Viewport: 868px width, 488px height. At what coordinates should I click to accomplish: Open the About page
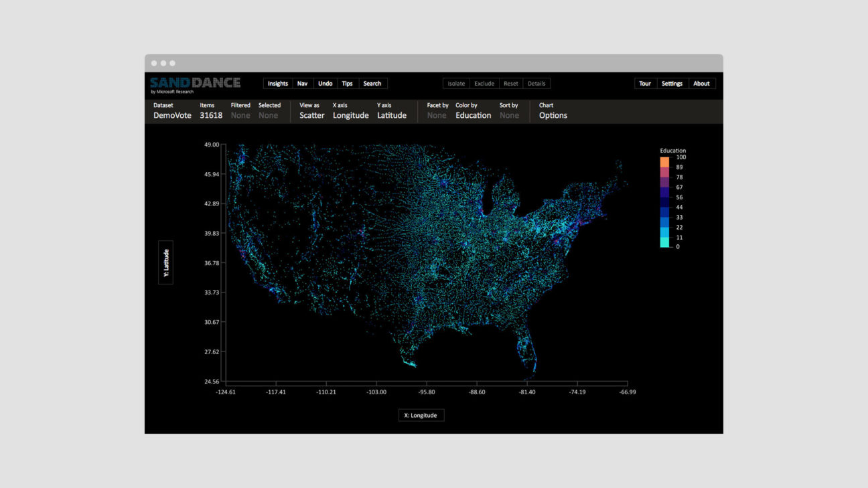click(x=701, y=84)
